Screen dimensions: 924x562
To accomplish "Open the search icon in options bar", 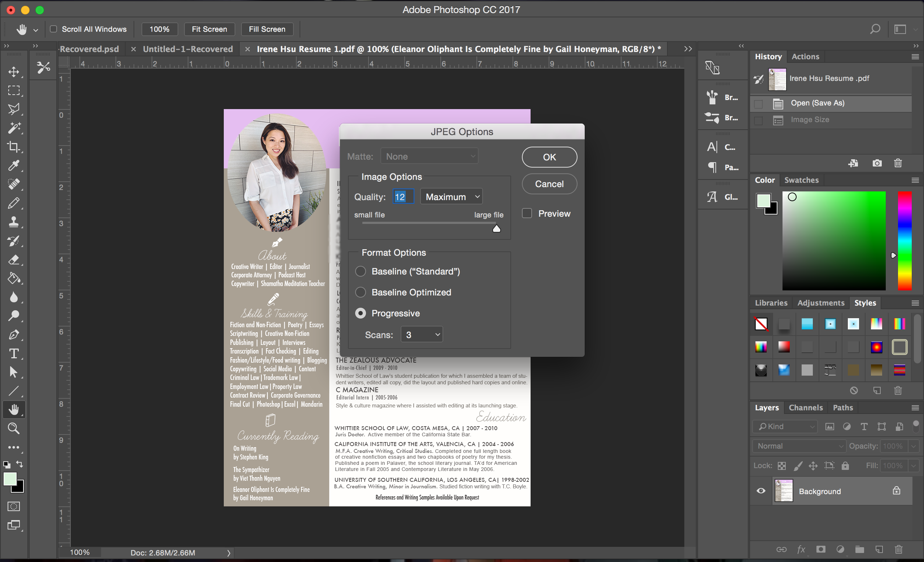I will click(x=875, y=29).
